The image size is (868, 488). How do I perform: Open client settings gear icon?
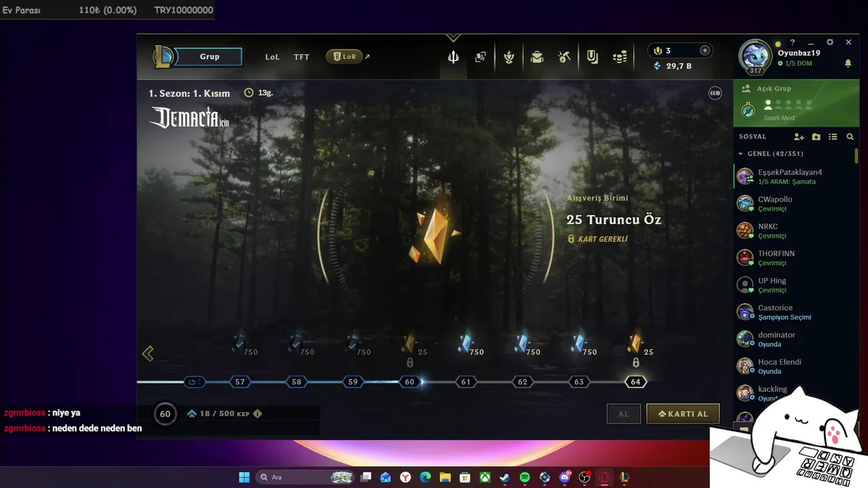[x=829, y=42]
